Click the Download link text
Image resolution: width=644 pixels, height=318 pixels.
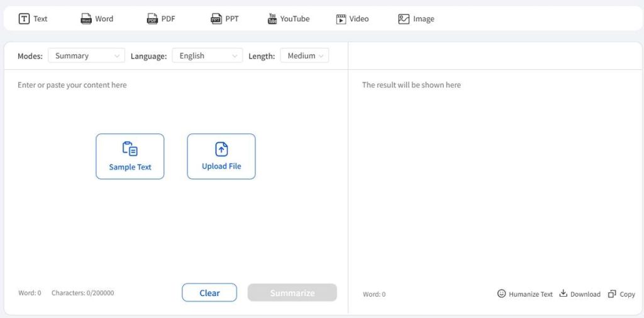pyautogui.click(x=586, y=294)
